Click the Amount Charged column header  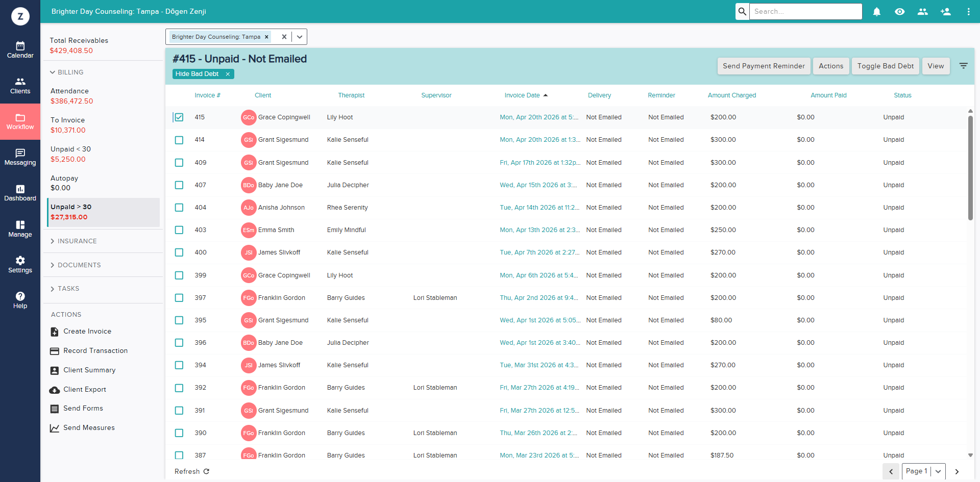[732, 95]
